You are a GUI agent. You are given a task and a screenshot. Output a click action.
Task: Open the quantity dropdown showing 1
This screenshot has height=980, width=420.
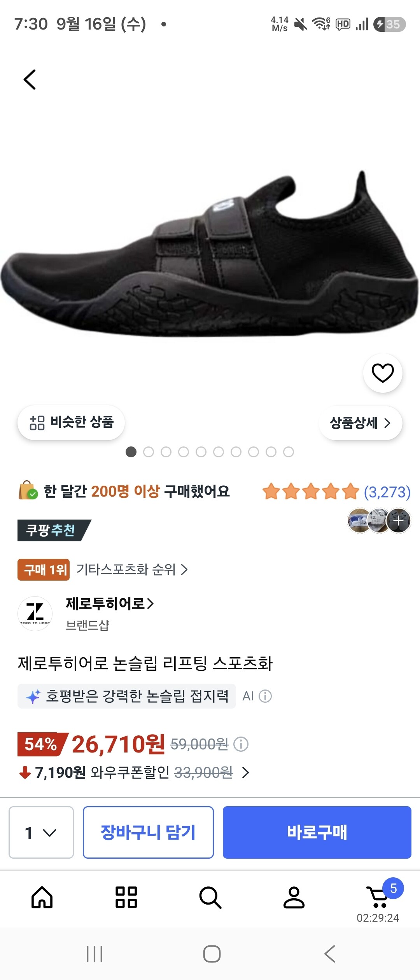point(41,832)
